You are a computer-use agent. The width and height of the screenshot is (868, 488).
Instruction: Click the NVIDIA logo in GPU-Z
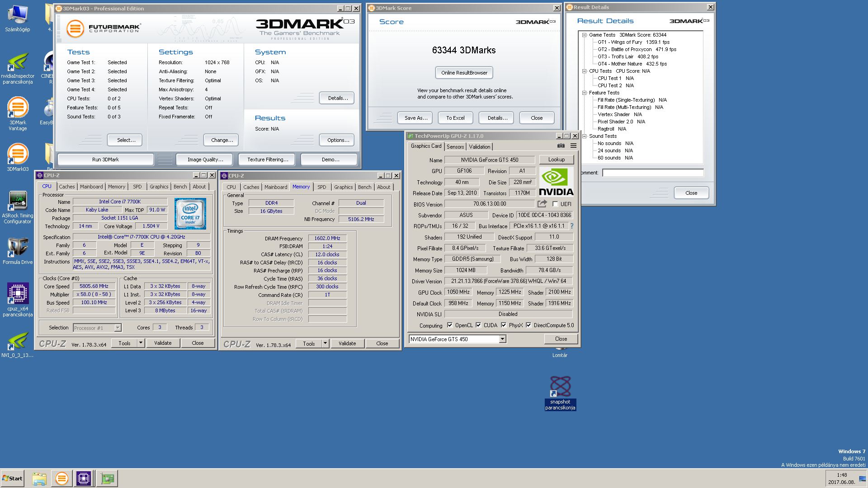[x=556, y=182]
